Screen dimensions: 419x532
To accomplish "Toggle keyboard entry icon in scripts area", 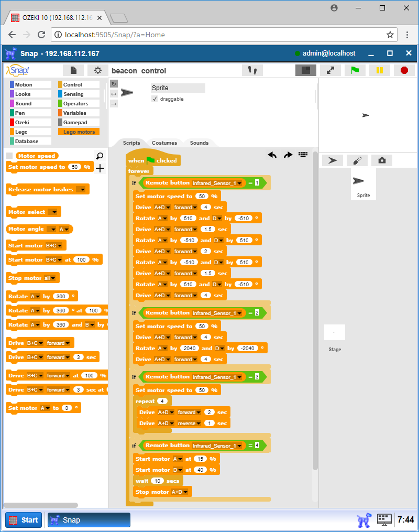I will pyautogui.click(x=303, y=155).
